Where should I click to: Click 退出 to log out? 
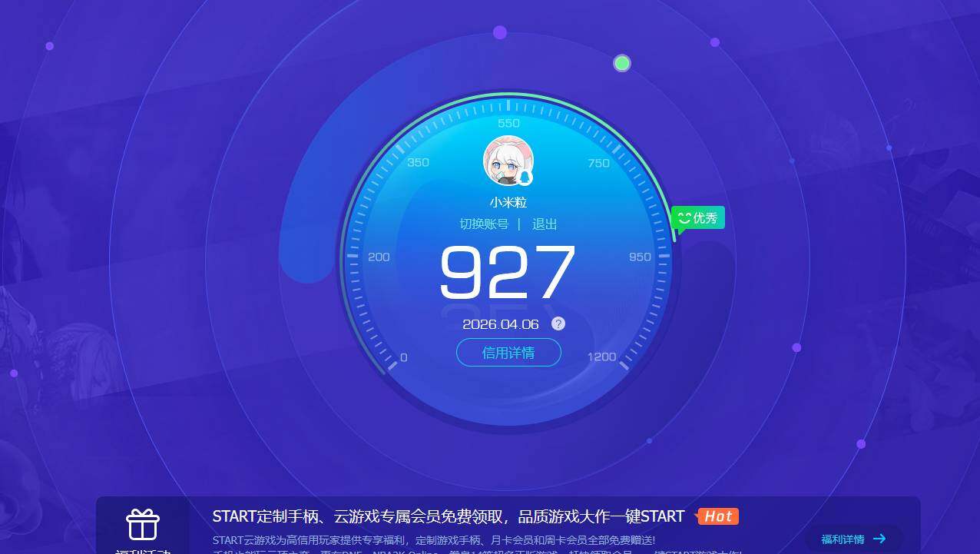pos(545,224)
